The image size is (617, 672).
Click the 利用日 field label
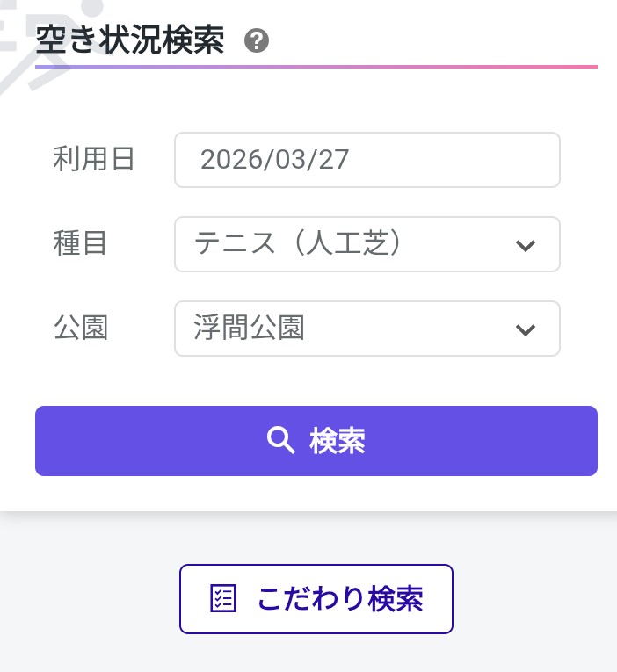[x=94, y=160]
